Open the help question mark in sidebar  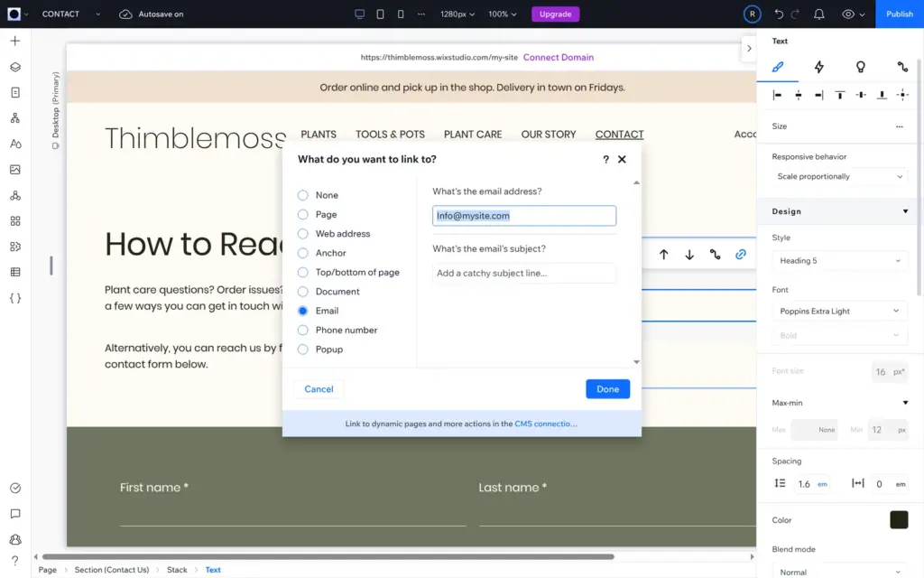tap(15, 560)
